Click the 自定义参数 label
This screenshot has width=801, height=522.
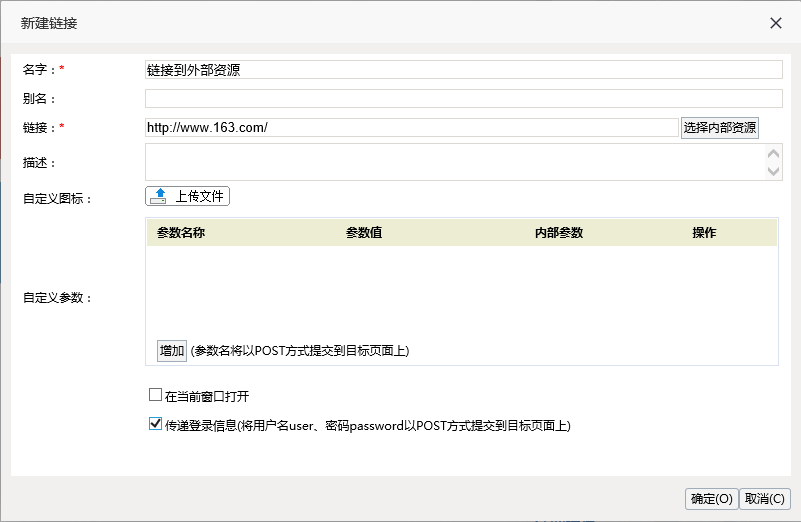click(x=57, y=298)
